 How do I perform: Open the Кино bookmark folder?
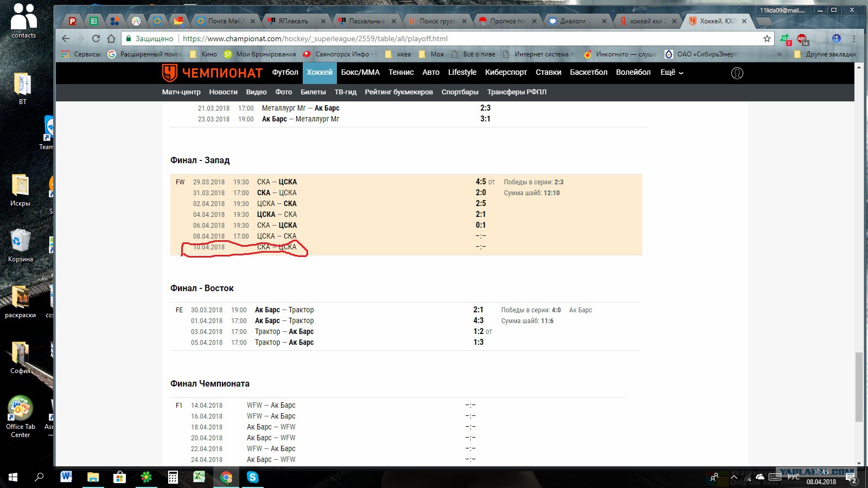pyautogui.click(x=203, y=54)
